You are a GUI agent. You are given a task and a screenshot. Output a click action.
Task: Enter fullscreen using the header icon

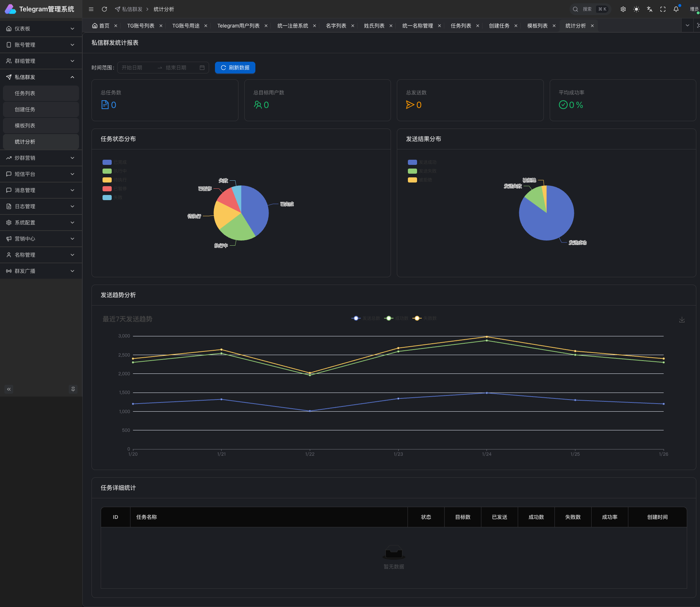[x=663, y=9]
